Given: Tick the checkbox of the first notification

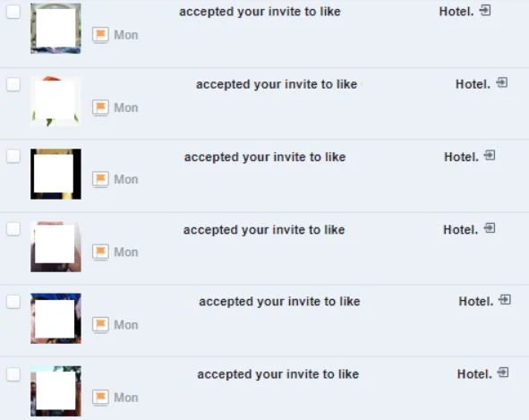Looking at the screenshot, I should 13,12.
